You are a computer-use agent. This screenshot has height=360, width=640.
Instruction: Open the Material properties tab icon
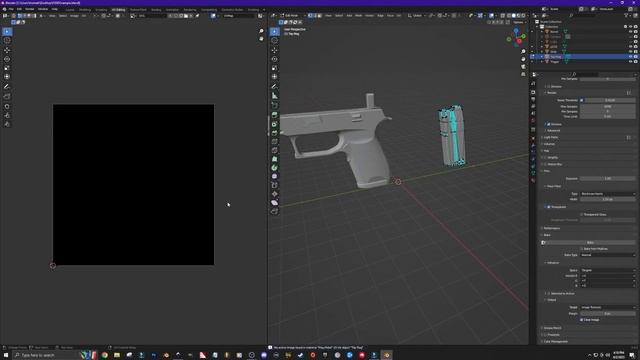pos(533,180)
